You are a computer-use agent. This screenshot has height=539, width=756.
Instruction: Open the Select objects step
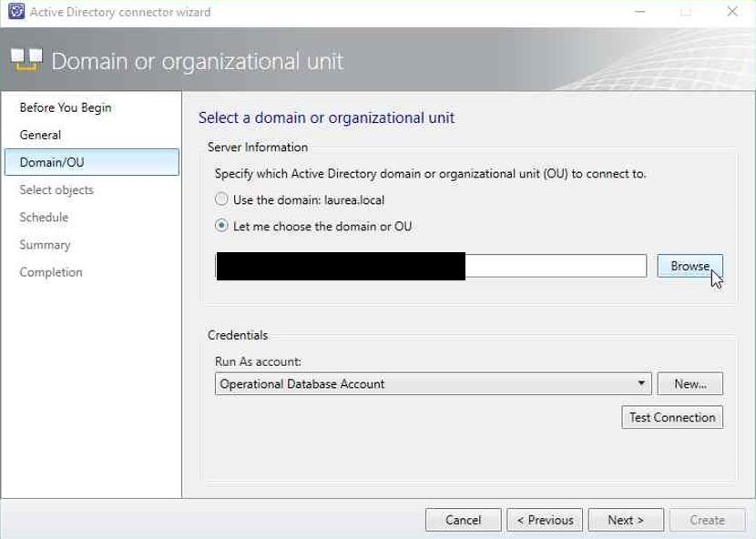pos(56,190)
